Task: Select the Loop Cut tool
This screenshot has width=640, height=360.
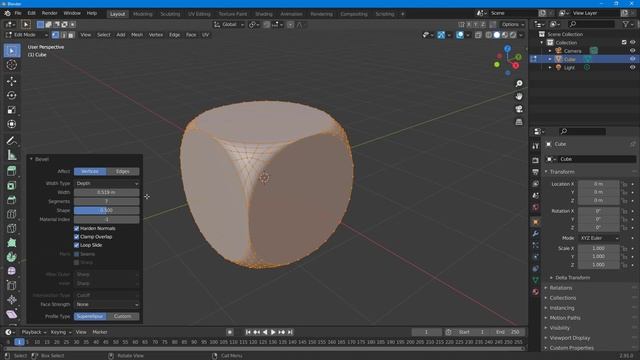Action: 12,214
